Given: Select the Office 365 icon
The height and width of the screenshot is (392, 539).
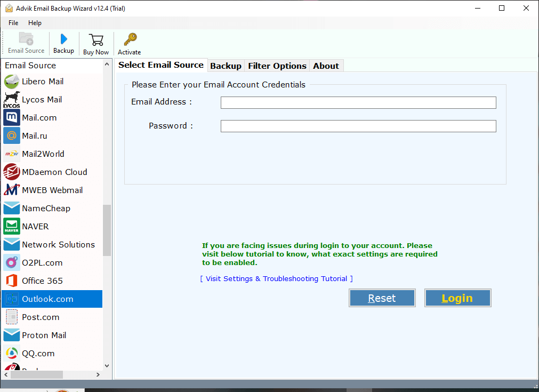Looking at the screenshot, I should [x=12, y=281].
